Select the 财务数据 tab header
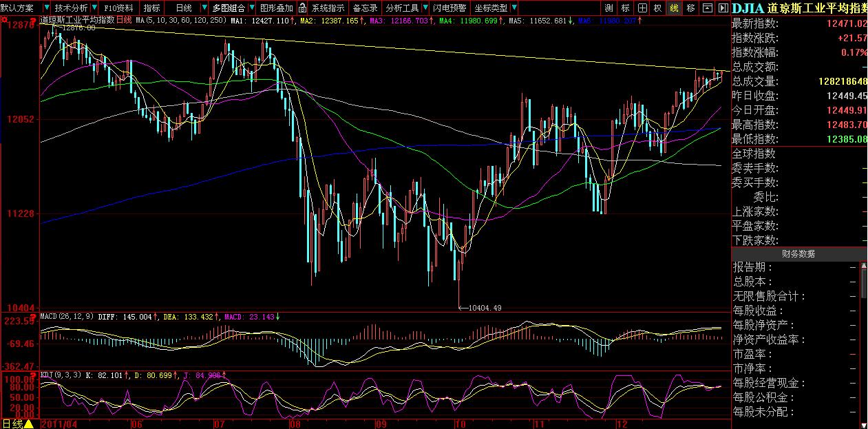868x429 pixels. pyautogui.click(x=798, y=253)
